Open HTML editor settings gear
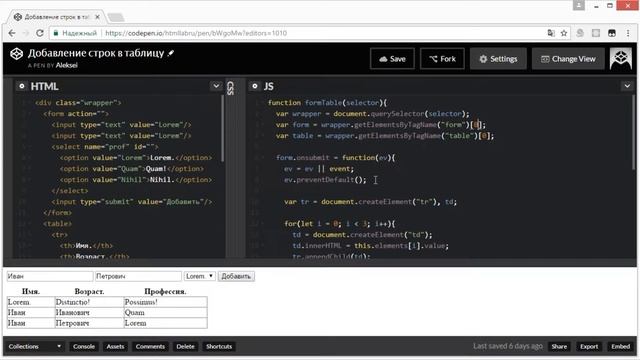 click(x=22, y=86)
